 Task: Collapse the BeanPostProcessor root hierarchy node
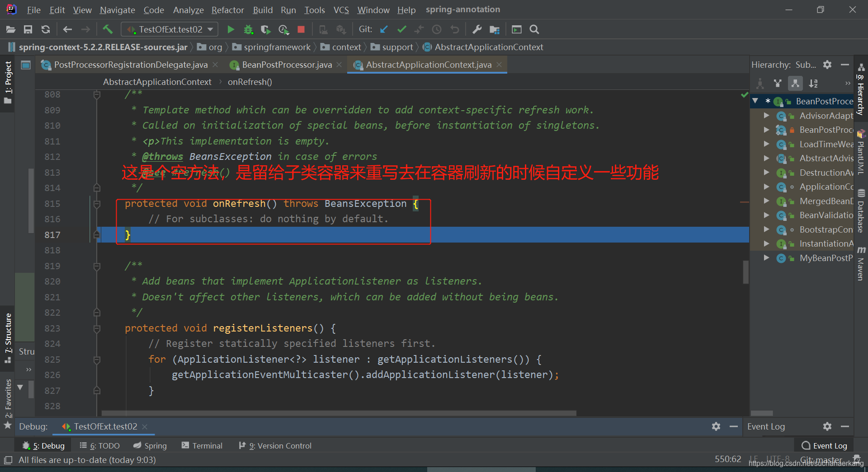755,101
